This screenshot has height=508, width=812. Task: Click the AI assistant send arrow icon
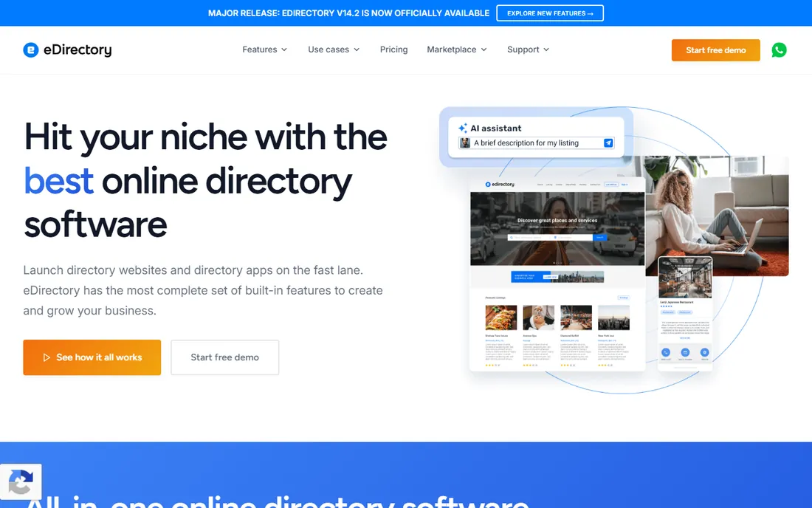point(608,143)
